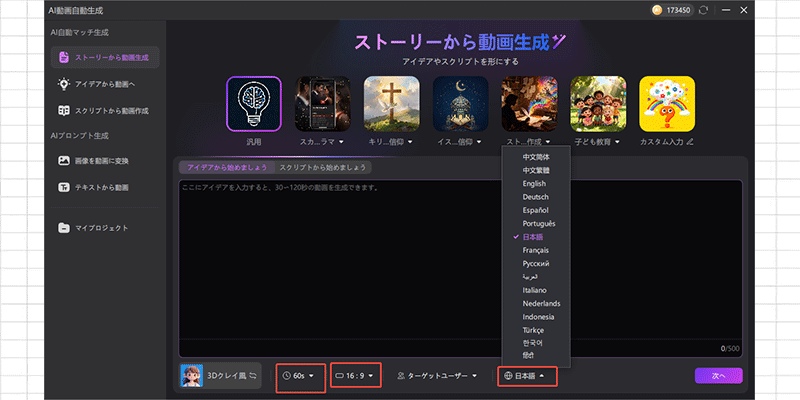
Task: Select the カスタム入力 rainbow thumbnail
Action: pyautogui.click(x=667, y=104)
